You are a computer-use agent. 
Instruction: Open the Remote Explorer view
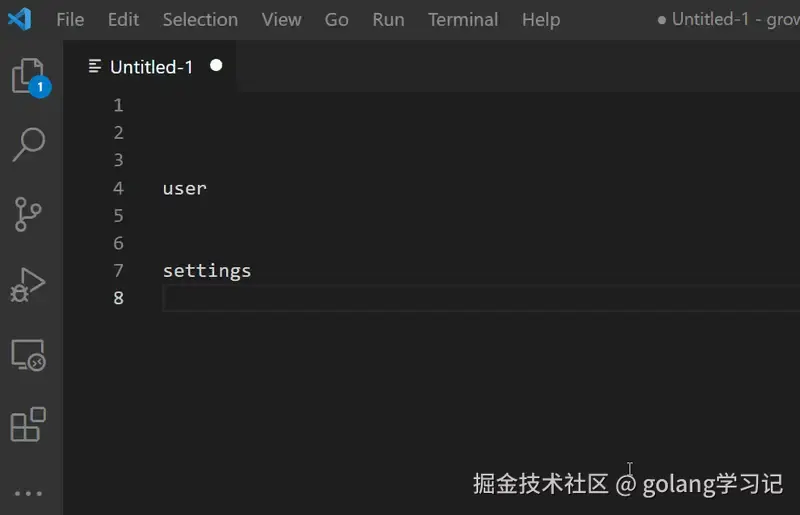pos(28,355)
